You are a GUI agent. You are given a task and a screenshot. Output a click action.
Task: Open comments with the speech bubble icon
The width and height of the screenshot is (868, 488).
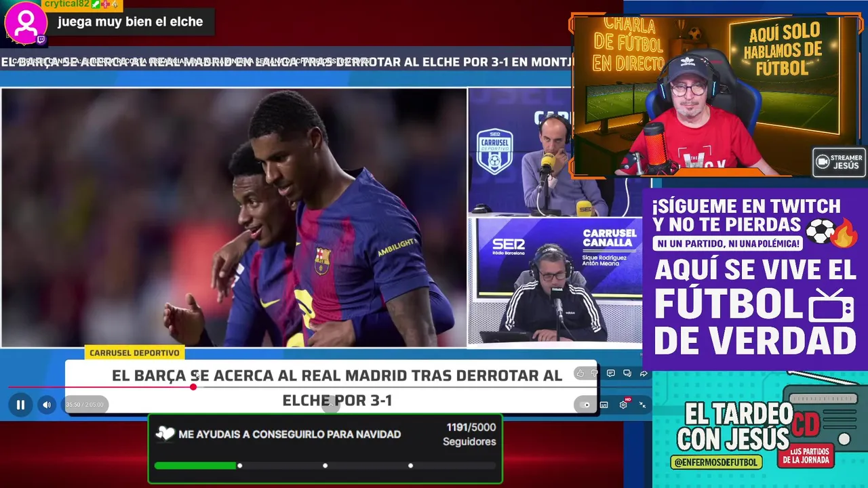pyautogui.click(x=611, y=373)
